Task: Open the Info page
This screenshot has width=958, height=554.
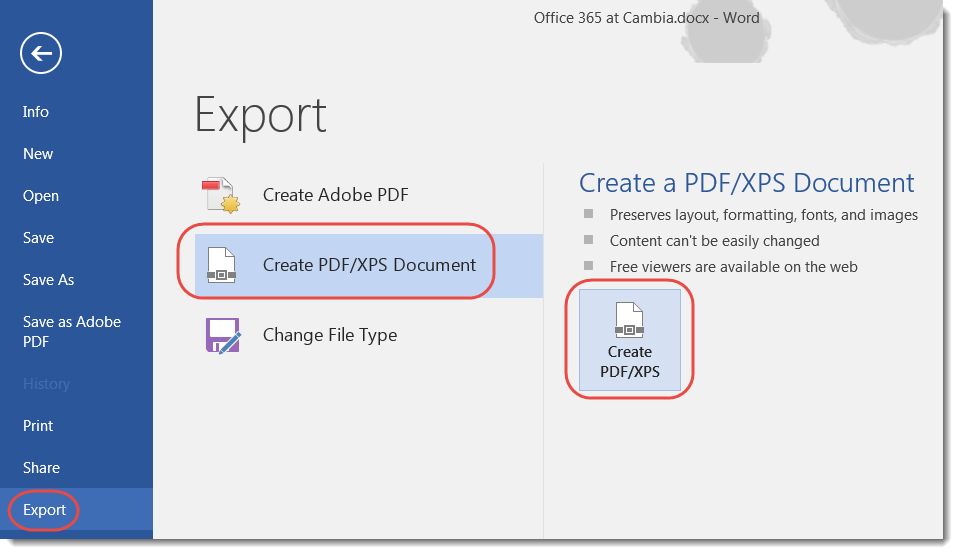Action: point(36,112)
